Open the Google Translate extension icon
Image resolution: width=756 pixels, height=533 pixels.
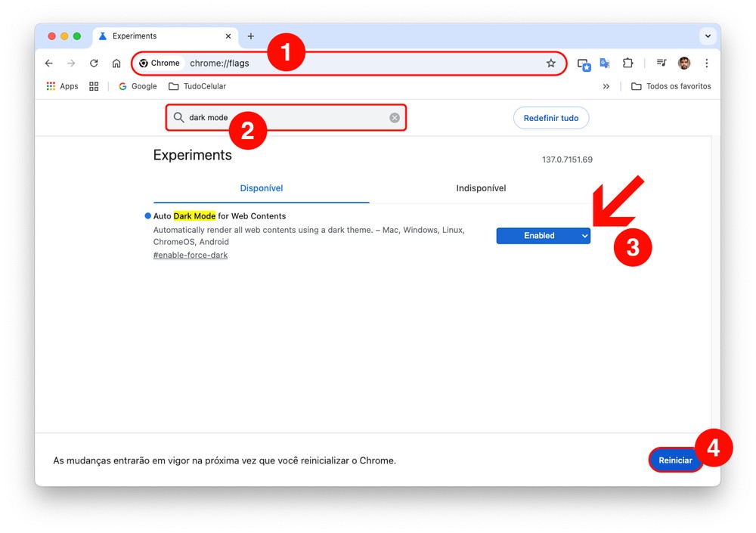605,64
